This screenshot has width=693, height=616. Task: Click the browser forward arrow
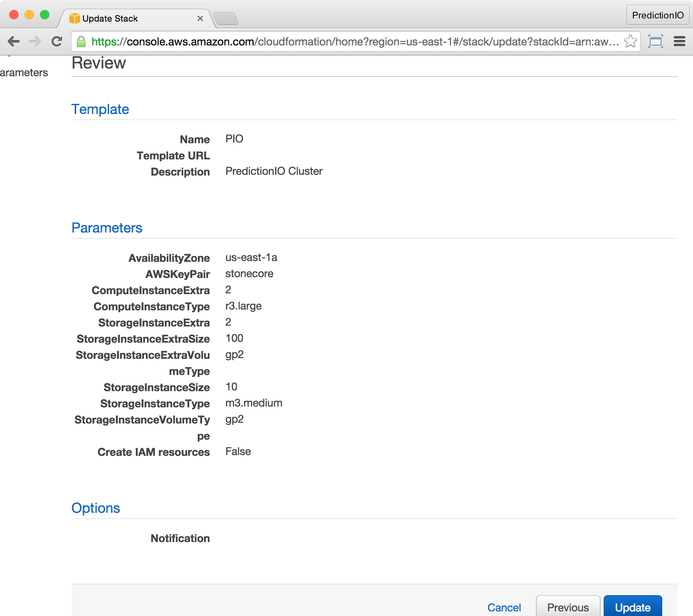pos(35,42)
